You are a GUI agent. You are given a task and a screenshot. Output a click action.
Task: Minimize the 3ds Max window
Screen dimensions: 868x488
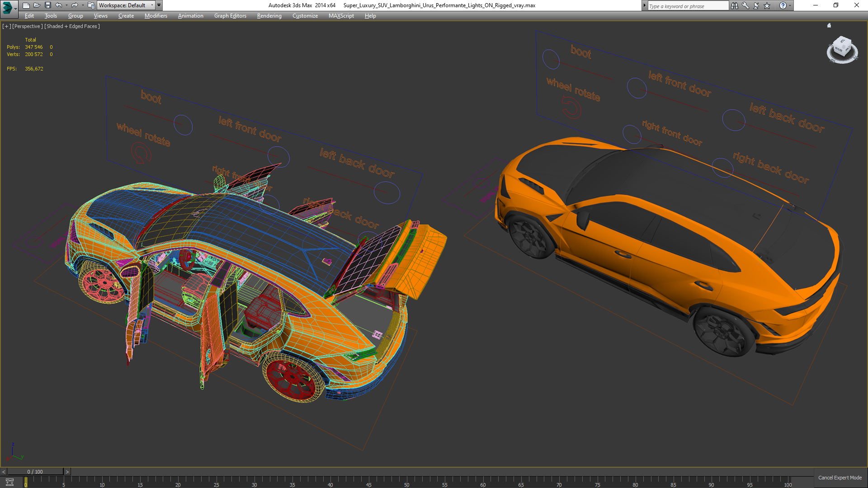[816, 5]
